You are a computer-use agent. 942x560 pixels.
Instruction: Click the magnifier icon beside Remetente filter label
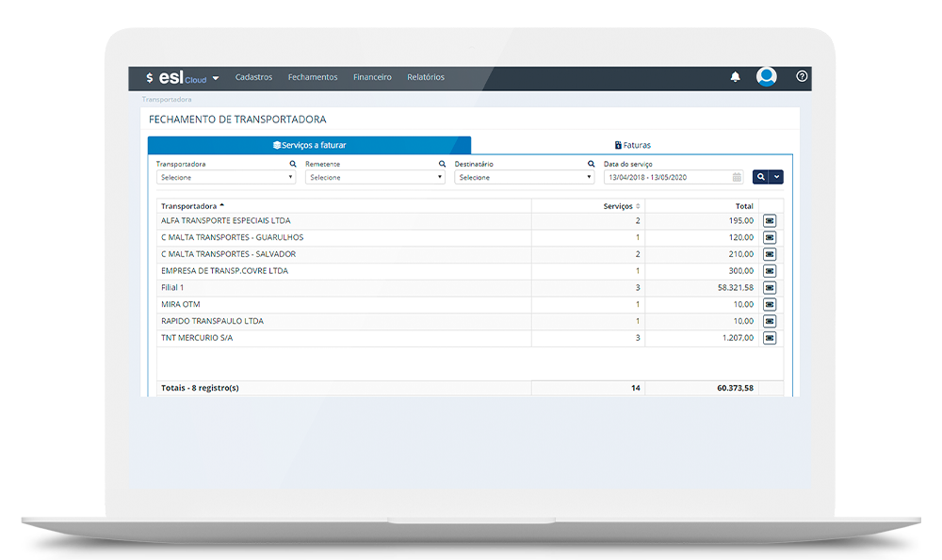coord(442,164)
